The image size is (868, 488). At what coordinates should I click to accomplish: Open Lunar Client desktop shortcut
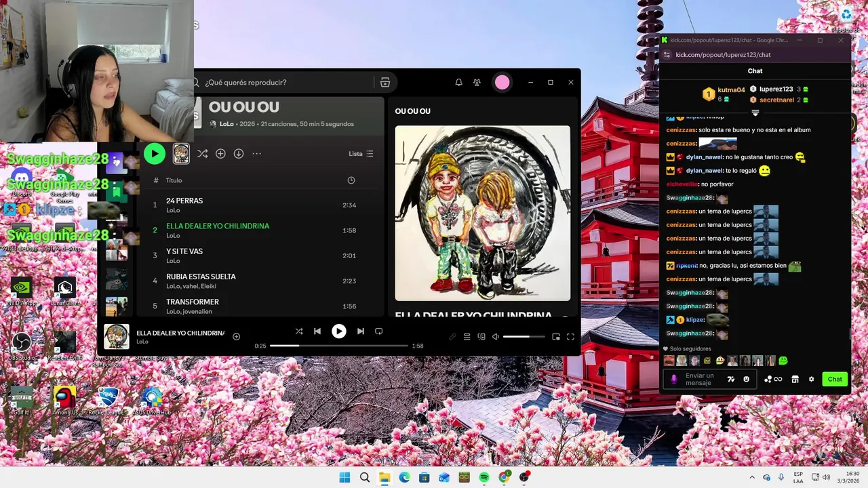tap(65, 291)
